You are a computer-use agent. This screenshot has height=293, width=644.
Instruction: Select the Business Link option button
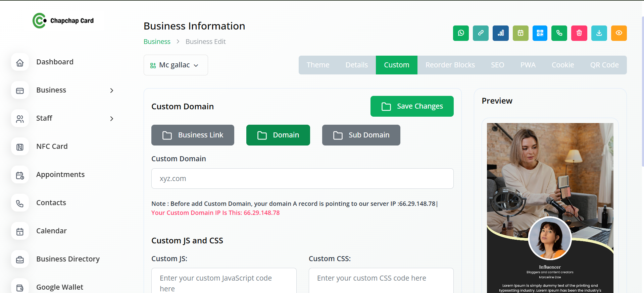point(193,135)
